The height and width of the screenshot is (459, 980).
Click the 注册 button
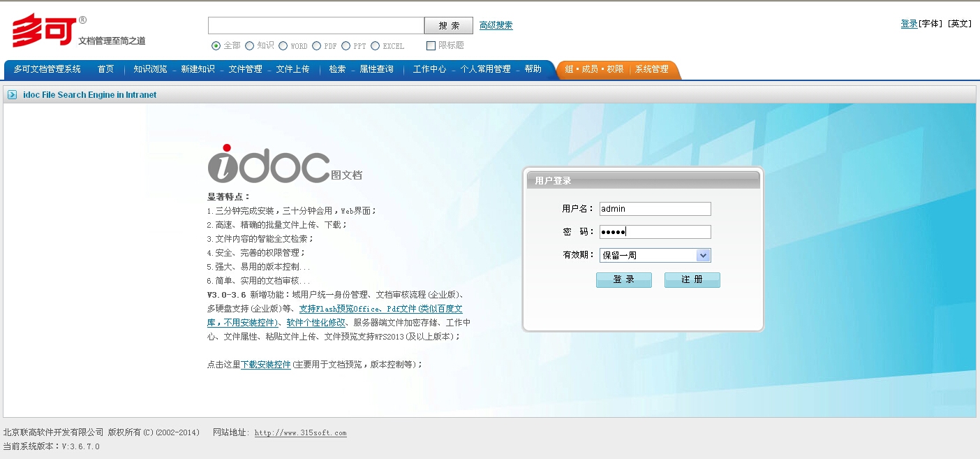[692, 280]
